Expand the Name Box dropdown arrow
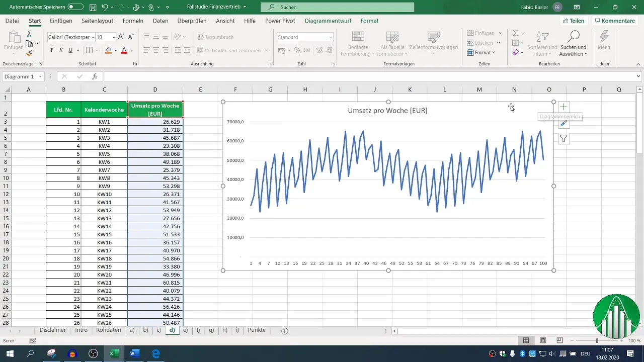Screen dimensions: 644x362 coord(40,76)
